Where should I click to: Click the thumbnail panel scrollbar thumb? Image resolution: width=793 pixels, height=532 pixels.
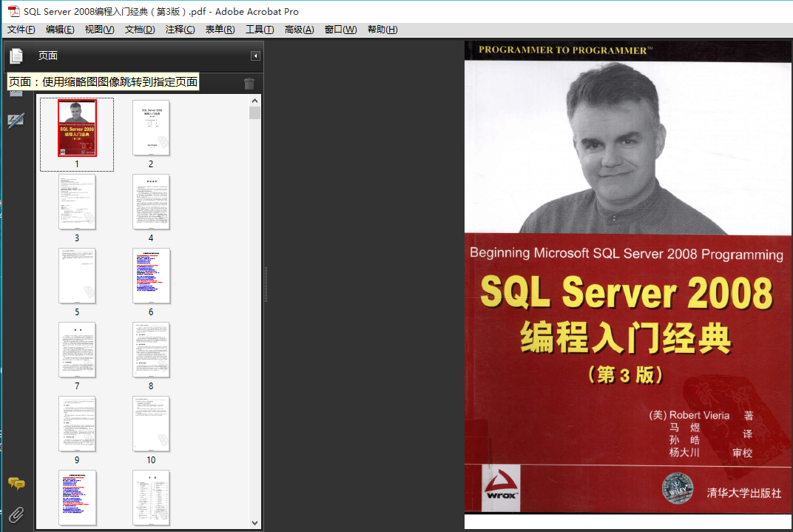(255, 112)
